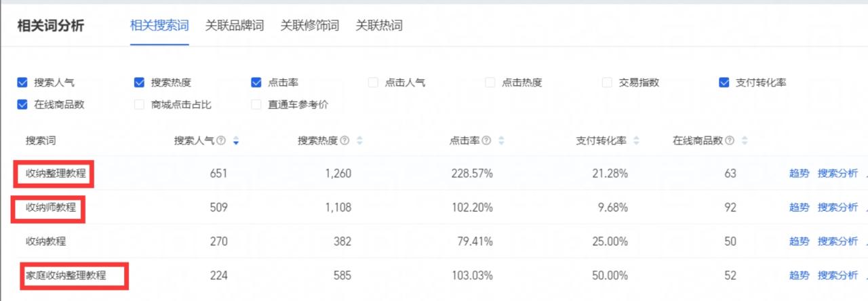
Task: Click the 50.00% conversion rate value
Action: [x=610, y=275]
